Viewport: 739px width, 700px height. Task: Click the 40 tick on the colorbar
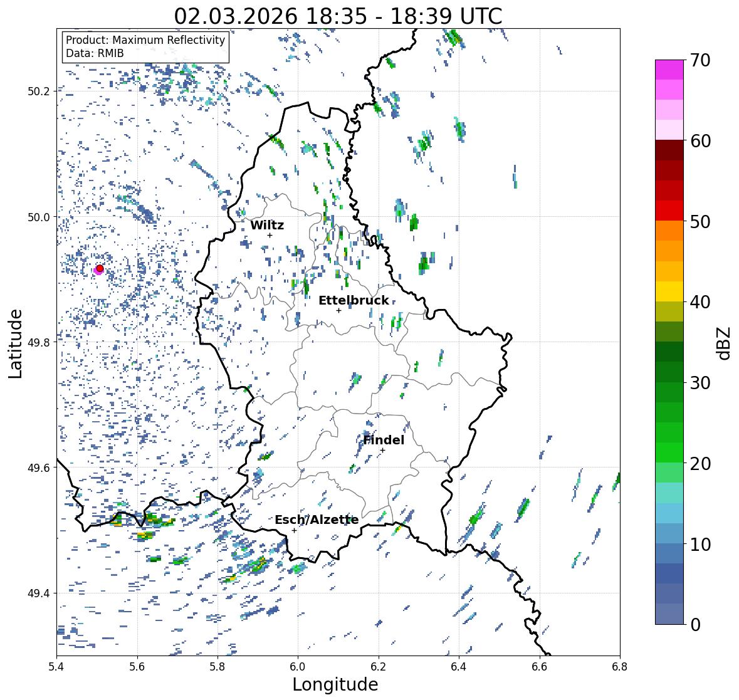pos(700,302)
